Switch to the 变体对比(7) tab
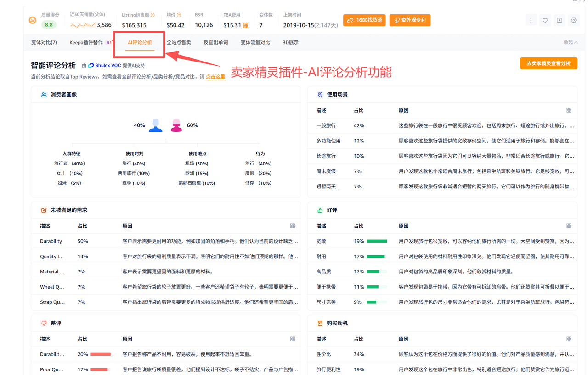 click(x=44, y=42)
